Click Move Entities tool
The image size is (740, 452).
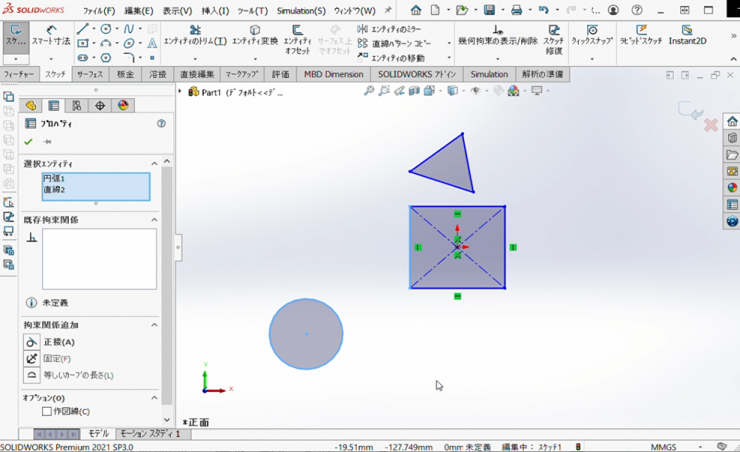click(x=391, y=58)
